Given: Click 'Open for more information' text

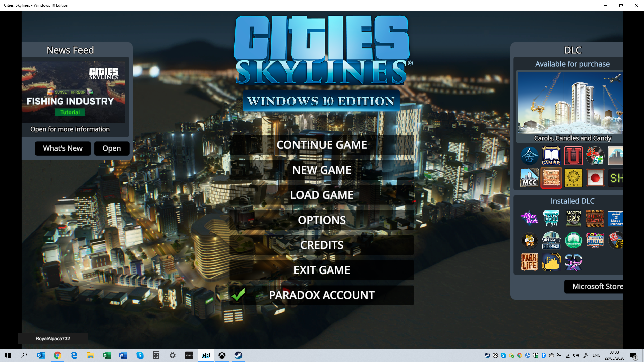Looking at the screenshot, I should pyautogui.click(x=70, y=129).
